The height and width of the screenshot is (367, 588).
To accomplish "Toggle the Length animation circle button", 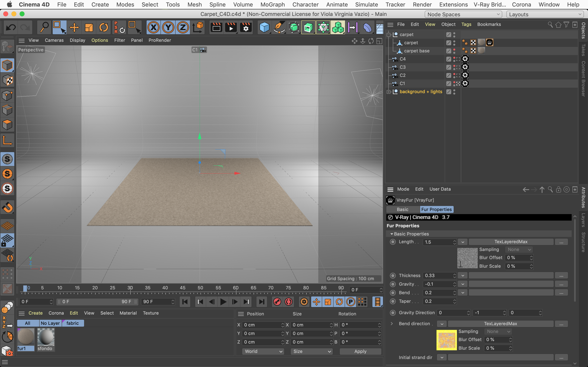I will 393,242.
